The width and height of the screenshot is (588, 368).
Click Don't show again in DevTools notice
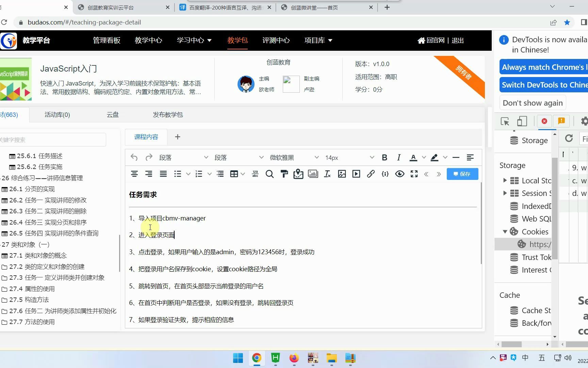coord(532,103)
